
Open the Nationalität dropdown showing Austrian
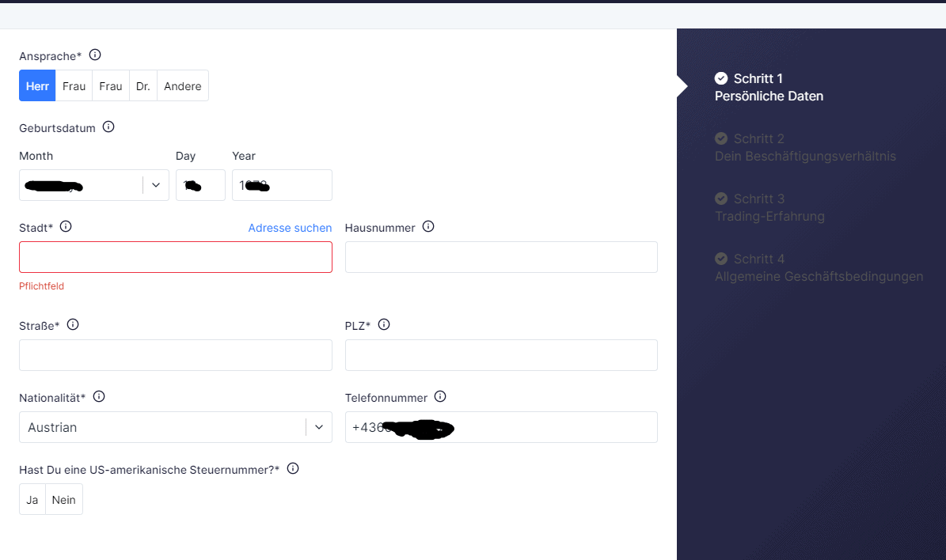(x=318, y=427)
